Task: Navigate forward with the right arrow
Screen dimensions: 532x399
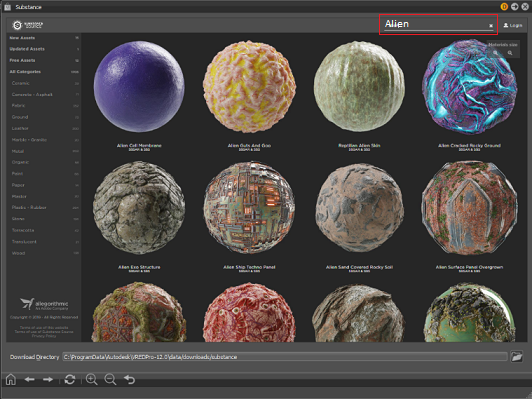Action: pyautogui.click(x=48, y=379)
